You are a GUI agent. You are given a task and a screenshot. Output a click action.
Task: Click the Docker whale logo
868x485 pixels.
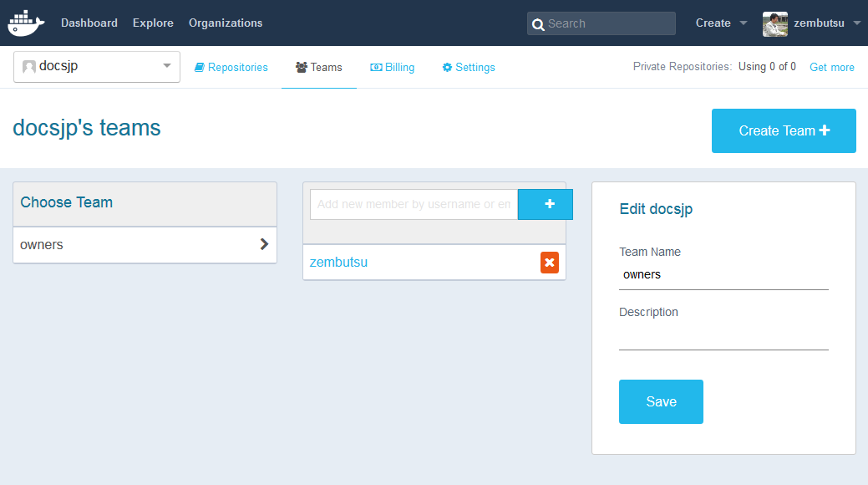(x=26, y=23)
